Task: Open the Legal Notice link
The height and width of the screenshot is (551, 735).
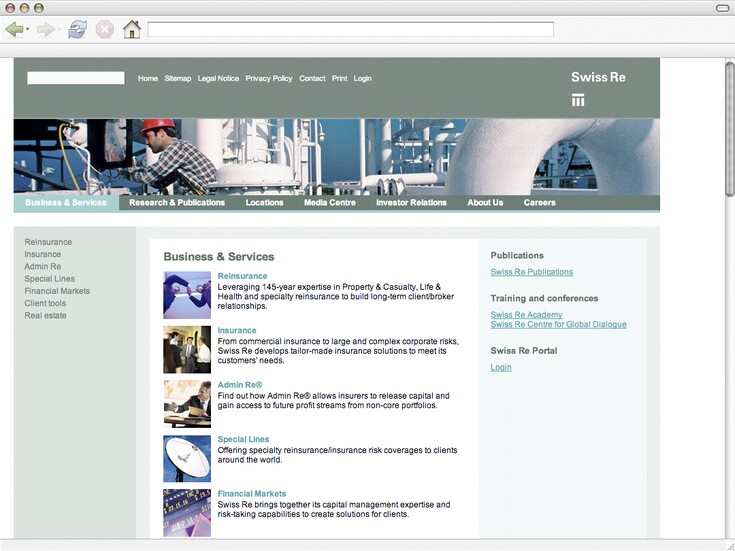Action: click(218, 78)
